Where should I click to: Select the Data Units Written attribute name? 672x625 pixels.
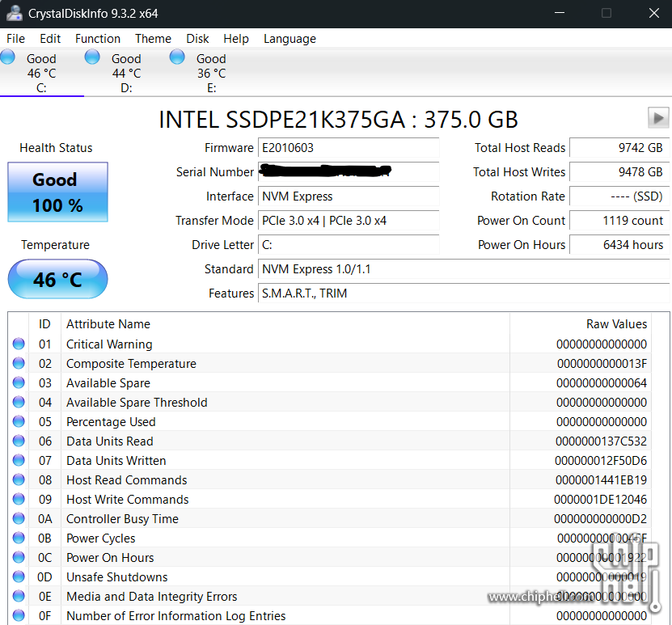click(116, 461)
